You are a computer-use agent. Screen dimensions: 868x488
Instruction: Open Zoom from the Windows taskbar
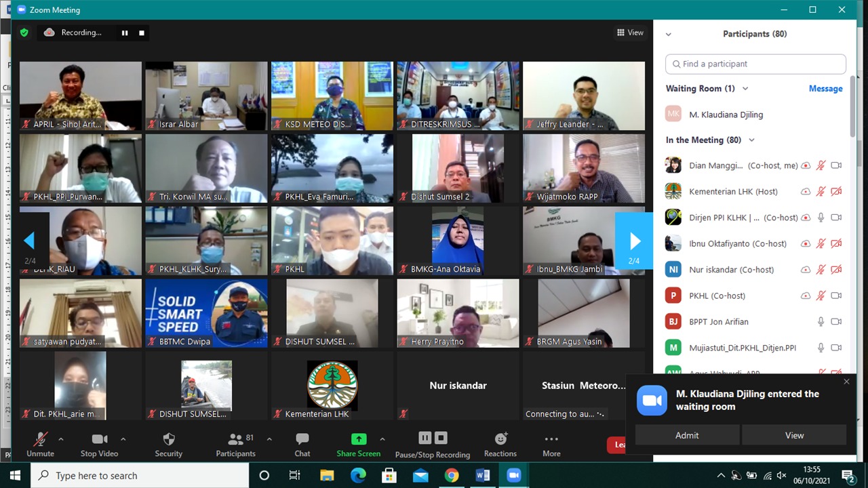(x=513, y=475)
